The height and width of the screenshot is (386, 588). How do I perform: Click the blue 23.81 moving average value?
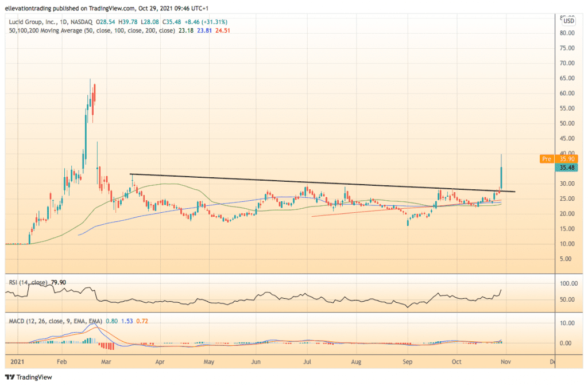204,31
